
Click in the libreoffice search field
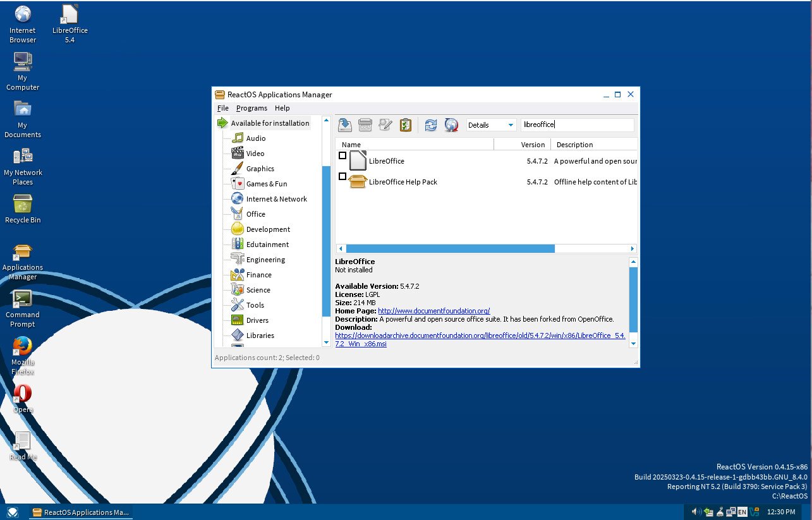tap(577, 125)
